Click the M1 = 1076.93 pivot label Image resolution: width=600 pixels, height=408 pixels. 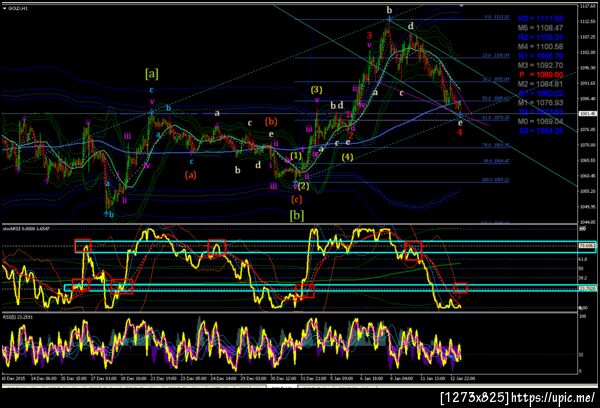pos(540,103)
